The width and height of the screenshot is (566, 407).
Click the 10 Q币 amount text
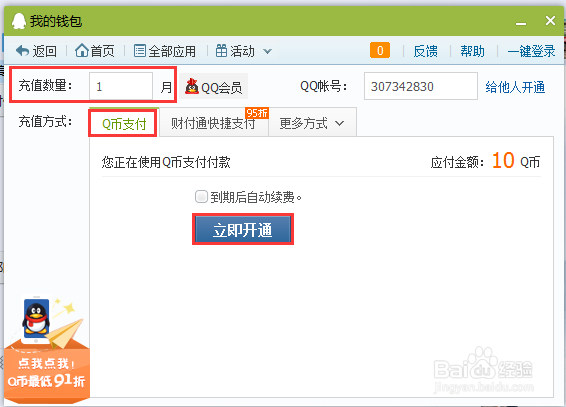coord(516,161)
